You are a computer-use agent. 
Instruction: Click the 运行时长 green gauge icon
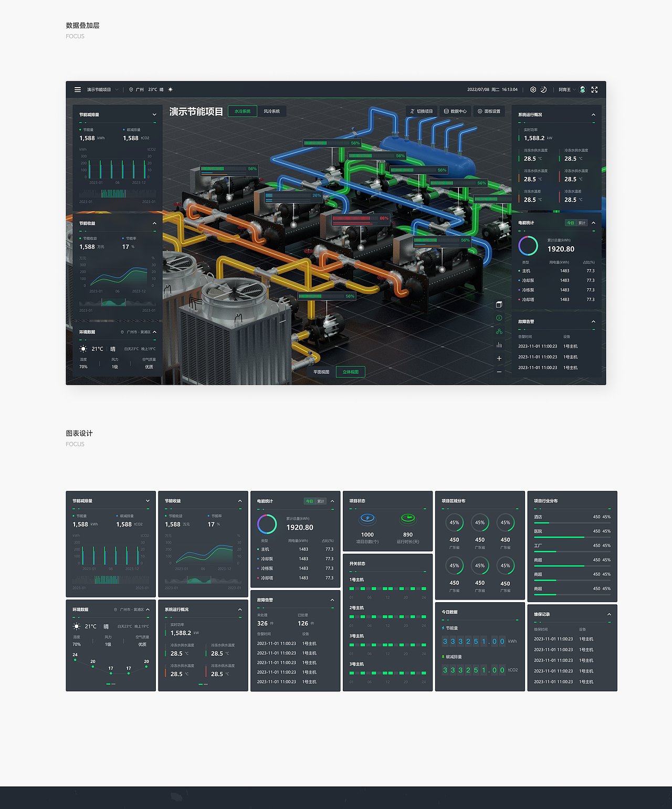point(408,519)
